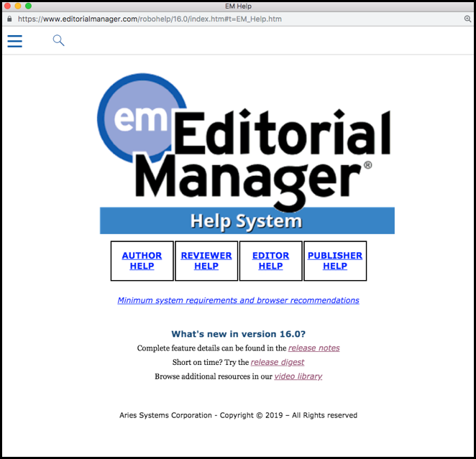Open the Author Help section

click(x=142, y=261)
